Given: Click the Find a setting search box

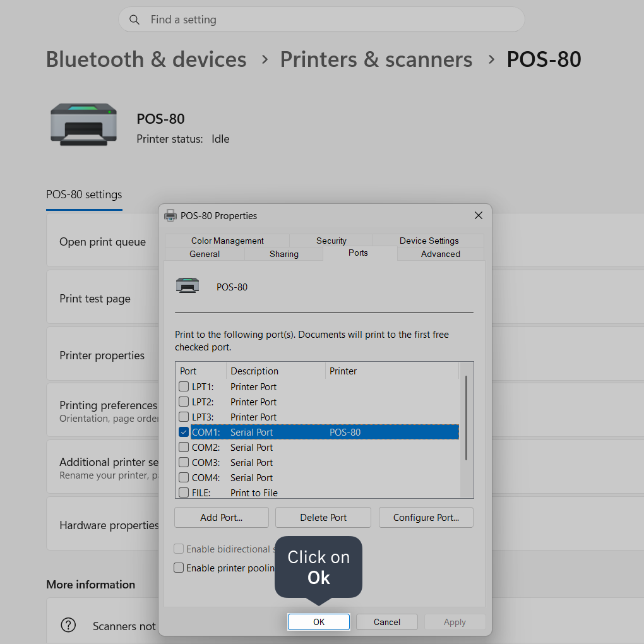Looking at the screenshot, I should click(321, 20).
